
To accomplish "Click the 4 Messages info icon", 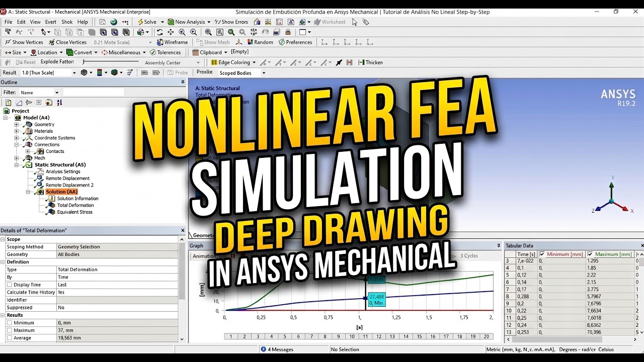I will click(x=263, y=349).
